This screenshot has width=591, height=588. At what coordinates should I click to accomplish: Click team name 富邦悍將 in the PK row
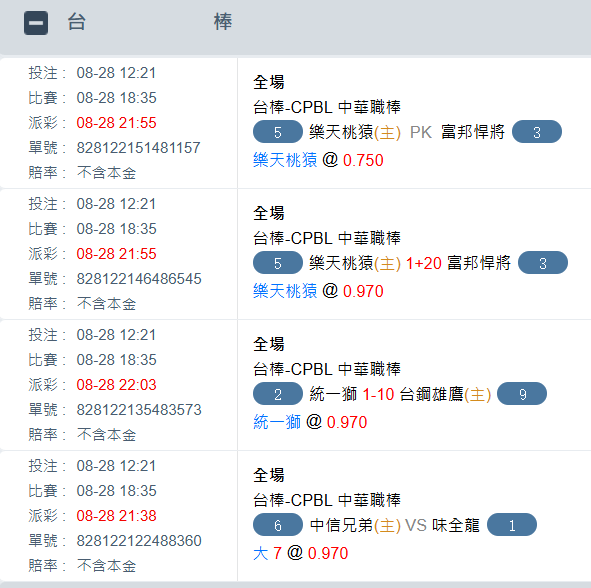(473, 132)
